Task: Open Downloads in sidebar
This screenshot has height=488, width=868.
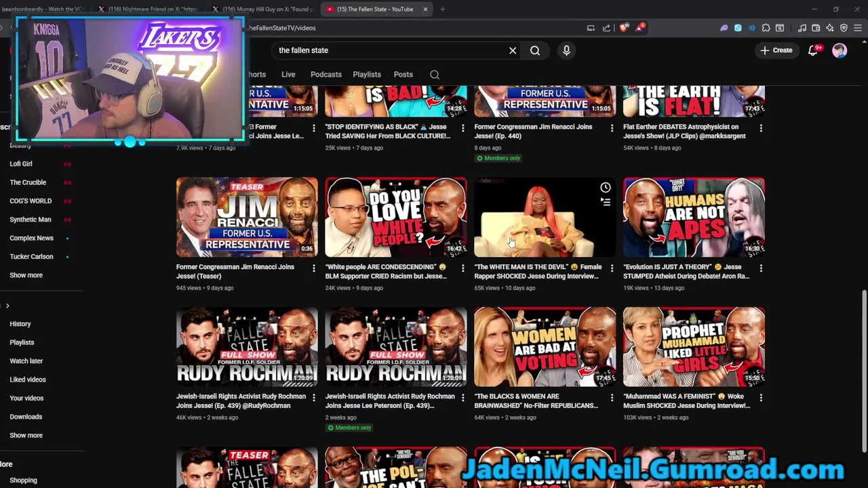Action: coord(26,417)
